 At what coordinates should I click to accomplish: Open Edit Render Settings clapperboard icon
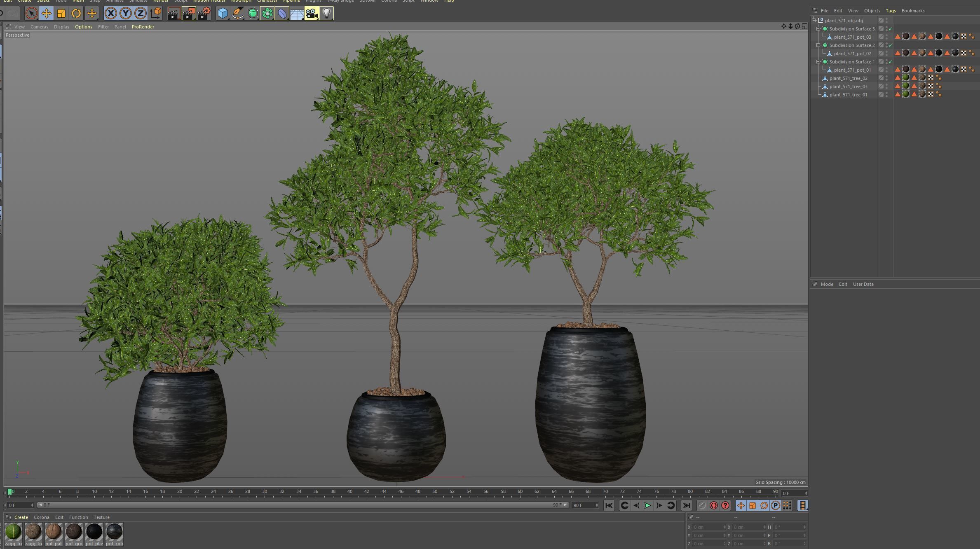coord(204,14)
